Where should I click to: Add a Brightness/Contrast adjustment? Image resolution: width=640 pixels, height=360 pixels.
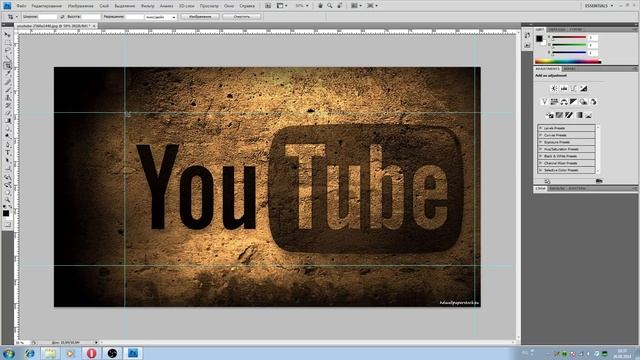pos(554,89)
